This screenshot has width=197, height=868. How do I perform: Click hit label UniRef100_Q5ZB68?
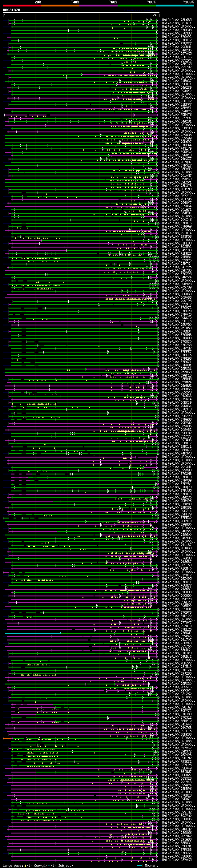177,372
